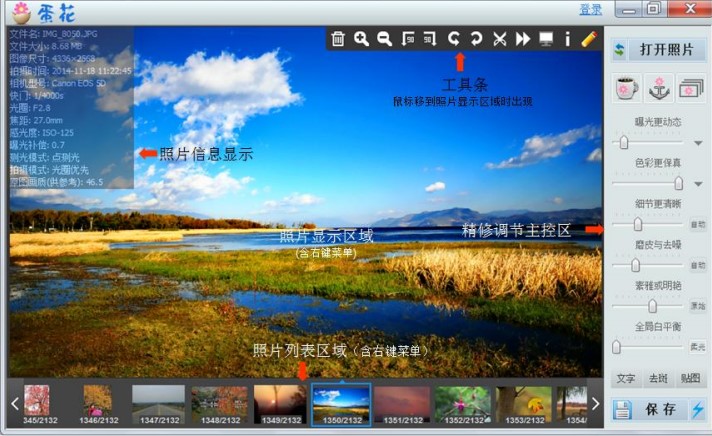Open the 贴图 tab
712x436 pixels.
coord(690,378)
